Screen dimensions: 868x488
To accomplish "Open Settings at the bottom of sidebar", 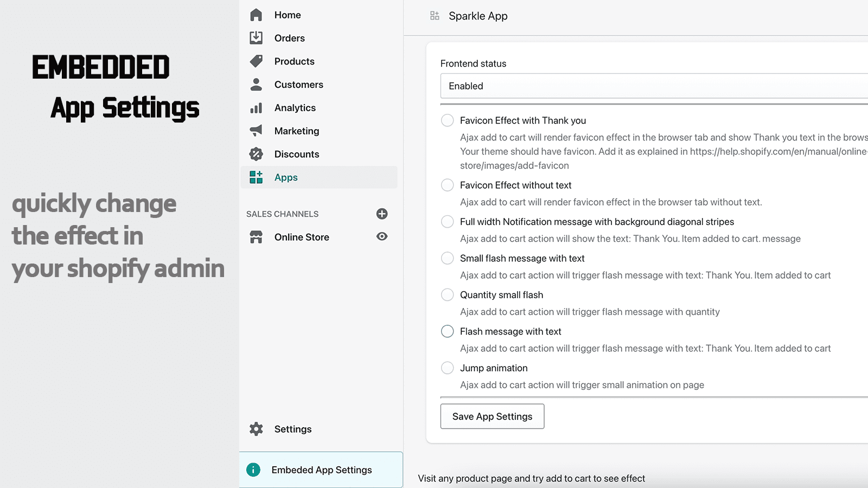I will pos(292,429).
